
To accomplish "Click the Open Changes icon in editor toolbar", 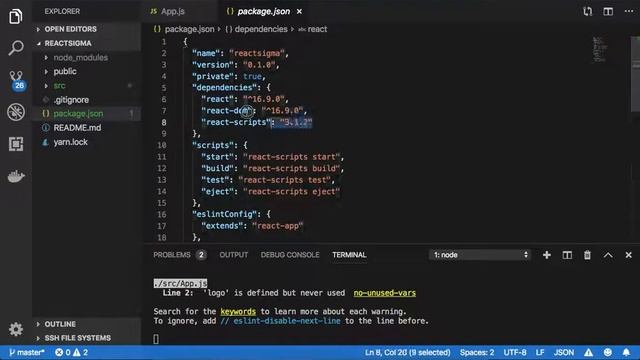I will point(587,11).
